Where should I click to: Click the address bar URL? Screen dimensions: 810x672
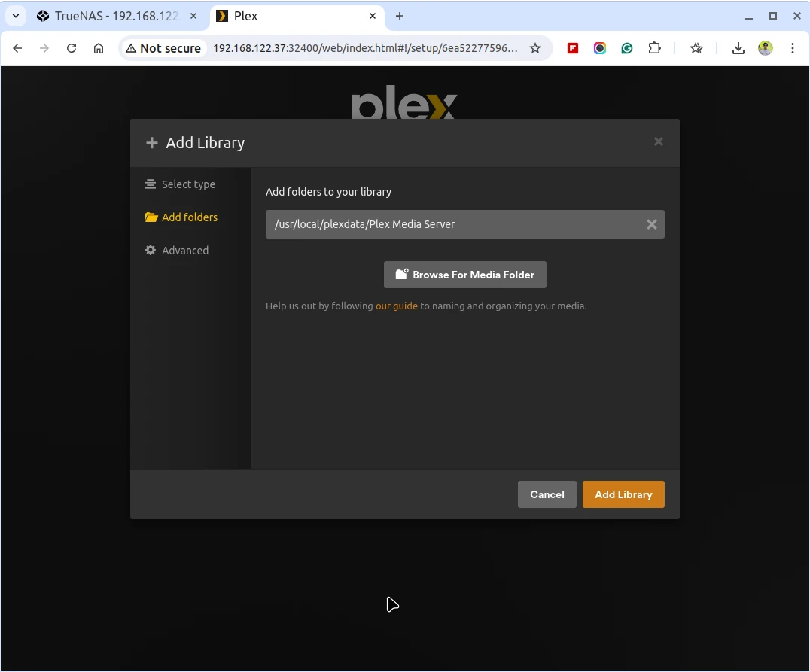point(365,48)
